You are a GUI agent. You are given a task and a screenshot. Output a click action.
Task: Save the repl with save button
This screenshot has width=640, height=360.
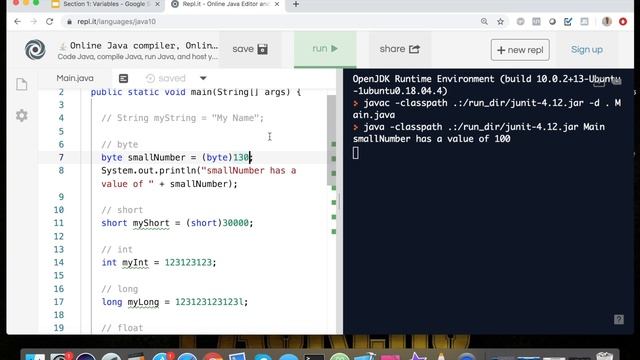250,49
